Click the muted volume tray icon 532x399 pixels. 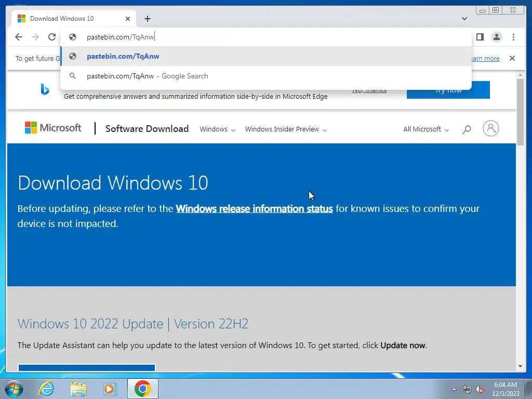[480, 389]
